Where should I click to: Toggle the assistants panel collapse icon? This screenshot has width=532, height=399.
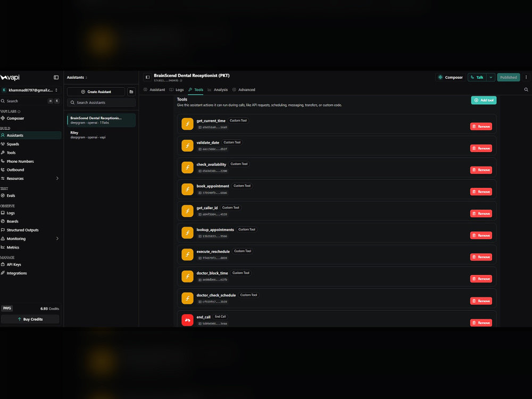pos(147,77)
